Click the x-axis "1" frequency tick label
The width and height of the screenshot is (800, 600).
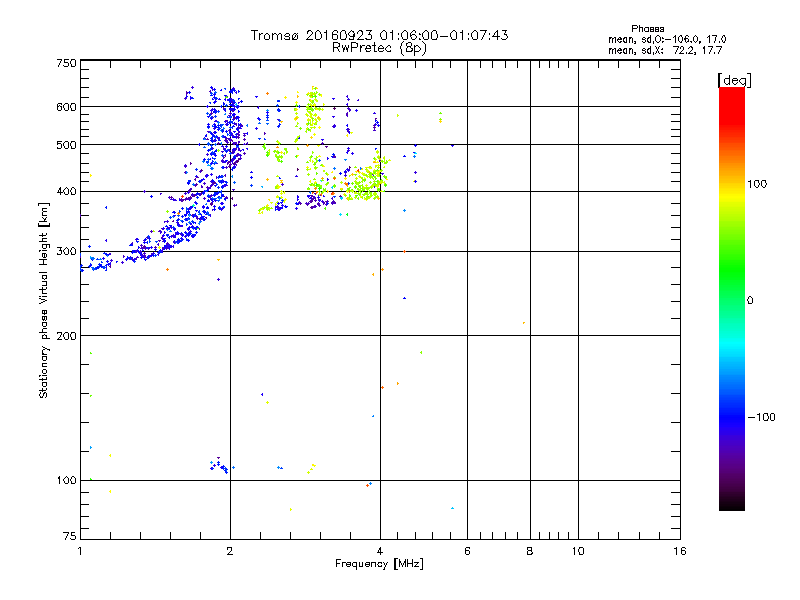pyautogui.click(x=80, y=551)
